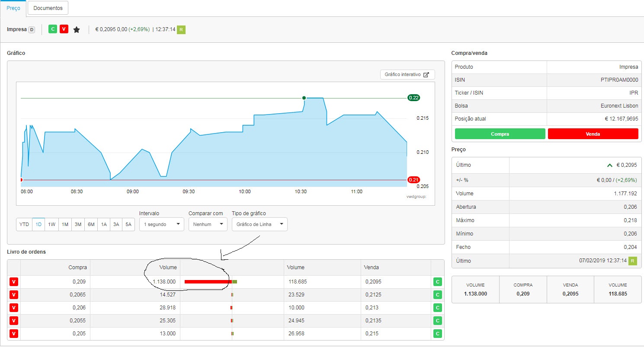Screen dimensions: 644x347
Task: Expand the Tipo de gráfico dropdown
Action: click(259, 224)
